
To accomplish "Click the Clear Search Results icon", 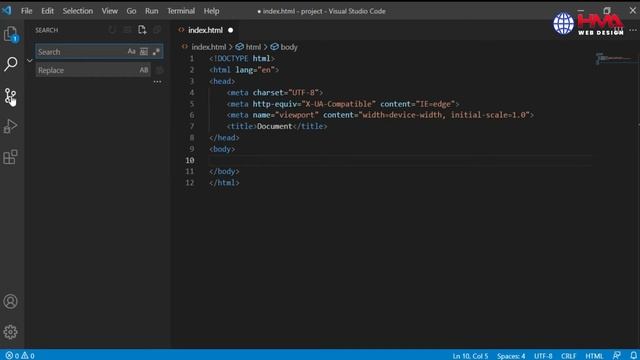I will (x=127, y=30).
